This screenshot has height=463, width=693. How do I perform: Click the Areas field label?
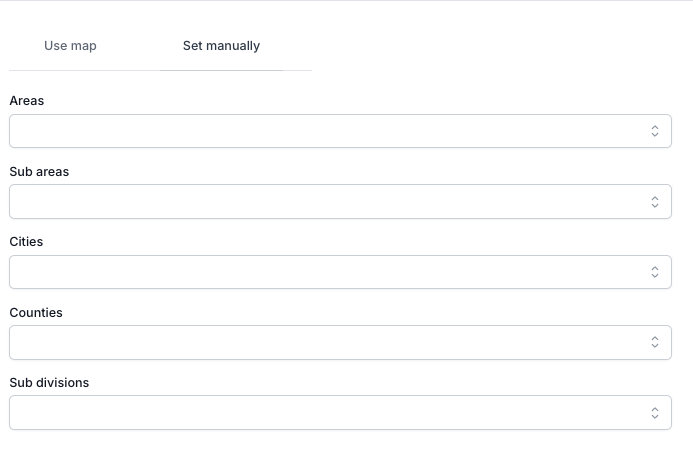27,101
